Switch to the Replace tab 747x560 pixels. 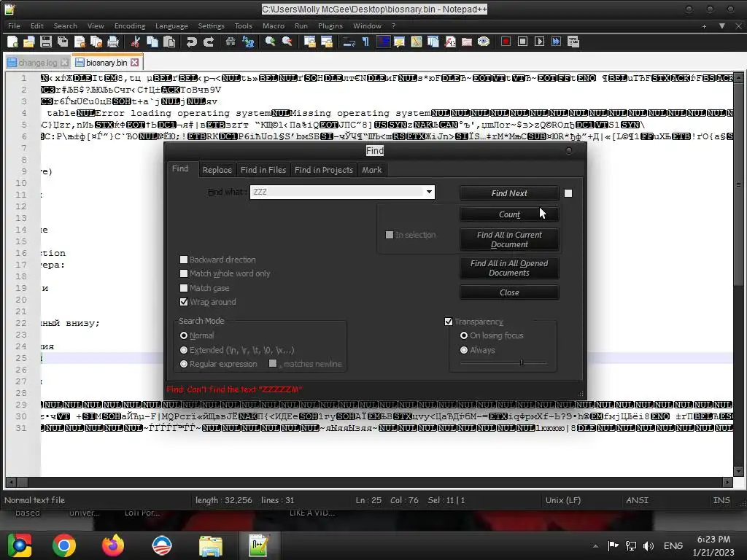pos(217,170)
